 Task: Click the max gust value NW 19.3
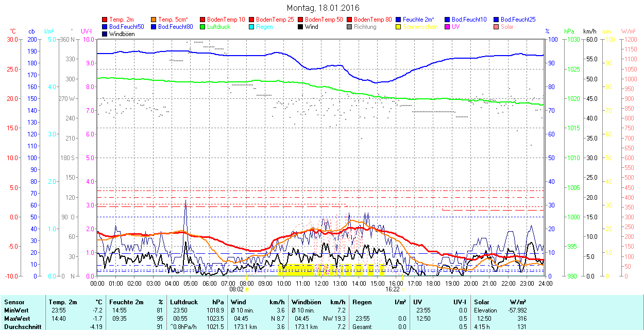[334, 319]
